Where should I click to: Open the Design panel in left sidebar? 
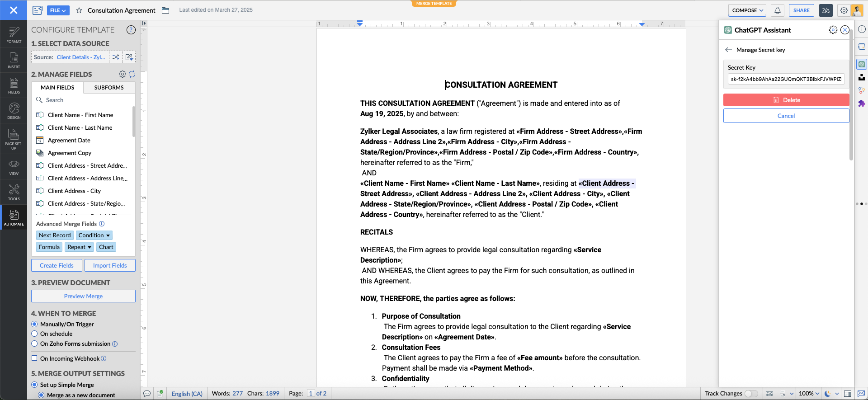(14, 111)
